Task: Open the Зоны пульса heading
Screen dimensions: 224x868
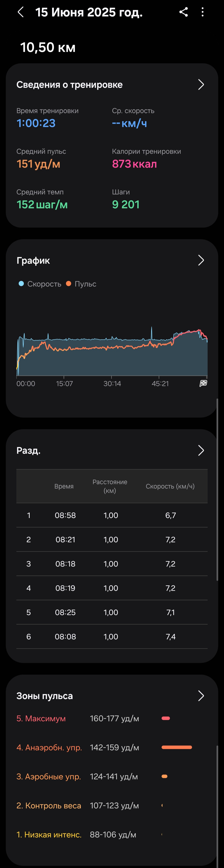Action: coord(44,696)
